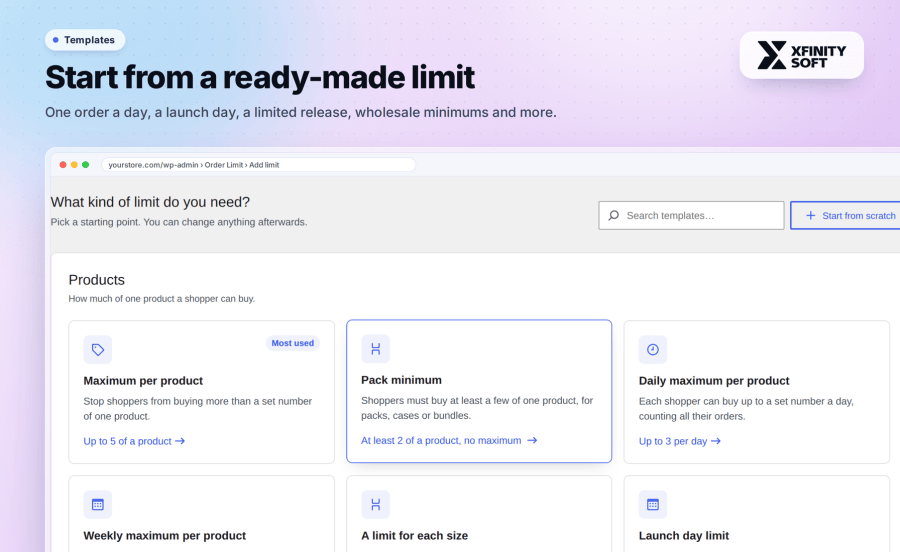900x552 pixels.
Task: Click the clock icon on Daily maximum per product
Action: [653, 349]
